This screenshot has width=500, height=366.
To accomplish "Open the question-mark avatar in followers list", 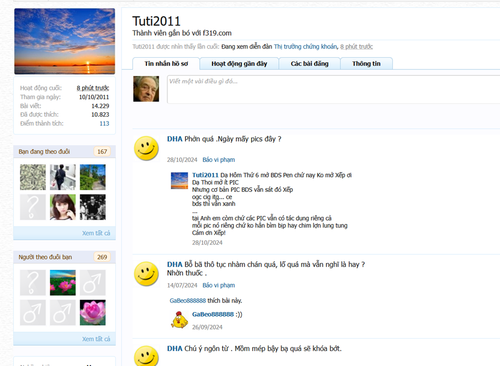I will point(33,283).
